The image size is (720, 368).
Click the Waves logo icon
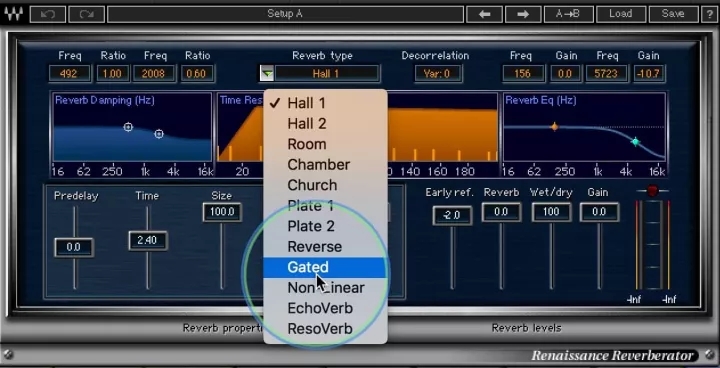pos(13,14)
